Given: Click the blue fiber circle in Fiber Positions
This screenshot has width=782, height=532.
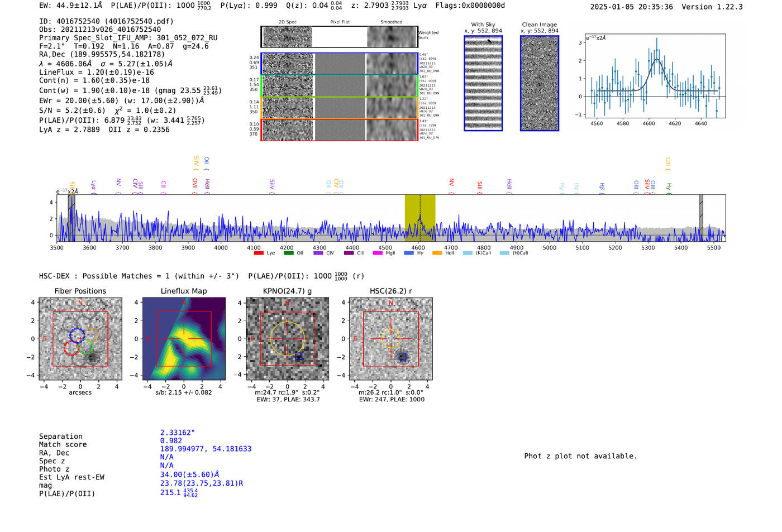Looking at the screenshot, I should (x=77, y=336).
